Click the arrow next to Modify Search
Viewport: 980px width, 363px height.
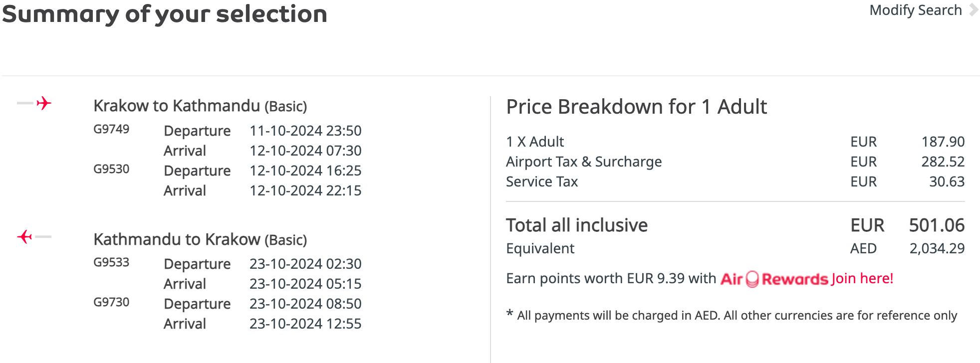tap(973, 10)
